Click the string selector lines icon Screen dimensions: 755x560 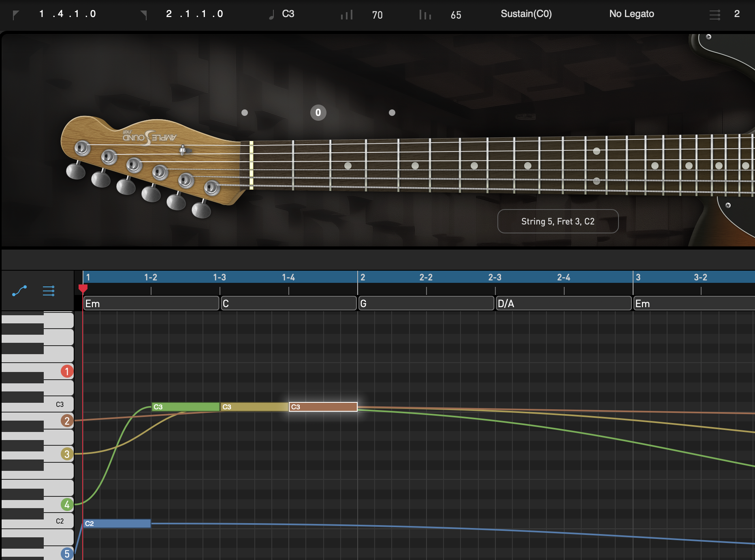[715, 15]
